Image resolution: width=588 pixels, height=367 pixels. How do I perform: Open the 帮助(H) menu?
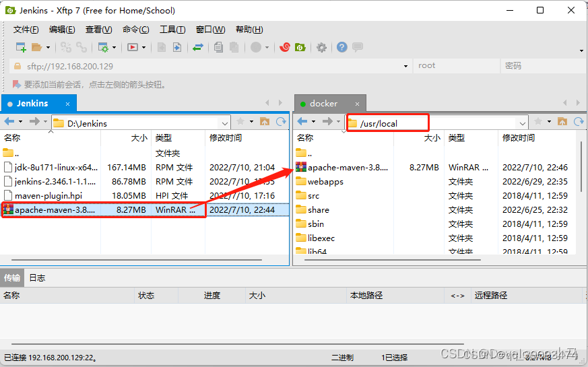tap(249, 30)
